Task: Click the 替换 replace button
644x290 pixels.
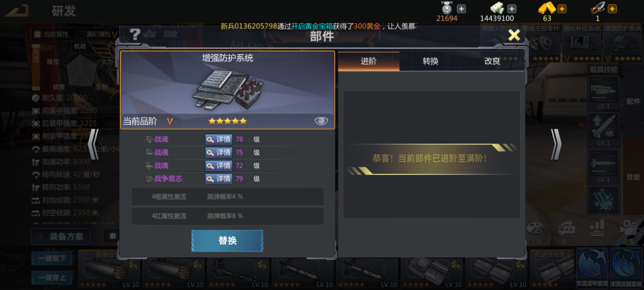Action: pyautogui.click(x=227, y=241)
